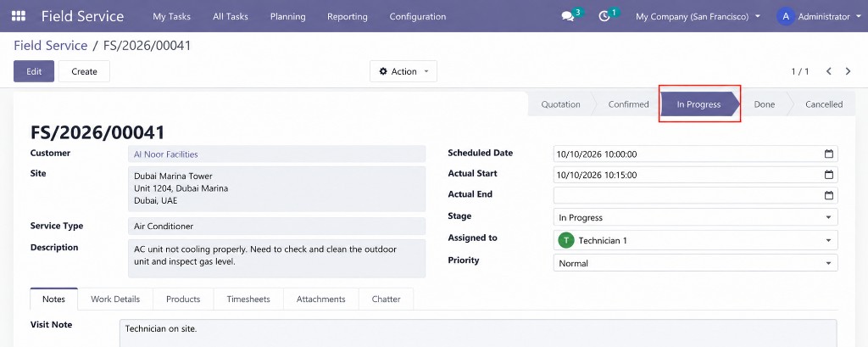Switch to the Timesheets tab
Screen dimensions: 868x347
click(x=248, y=299)
